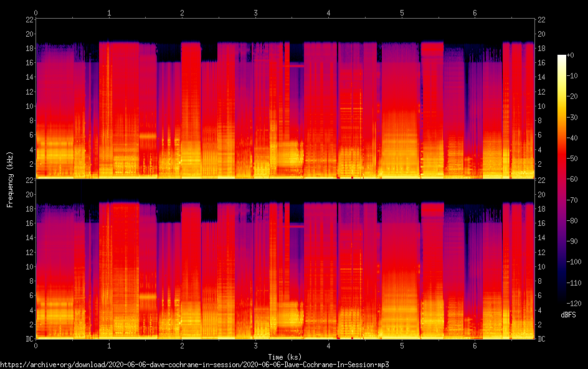Viewport: 588px width, 369px height.
Task: Click inside the upper channel spectrogram
Action: pyautogui.click(x=285, y=98)
